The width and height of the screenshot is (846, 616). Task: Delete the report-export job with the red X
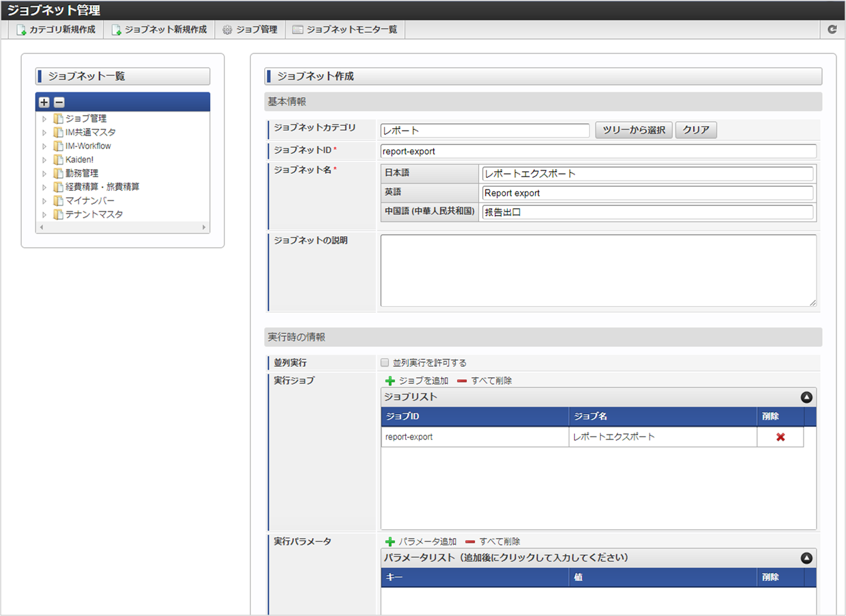780,437
